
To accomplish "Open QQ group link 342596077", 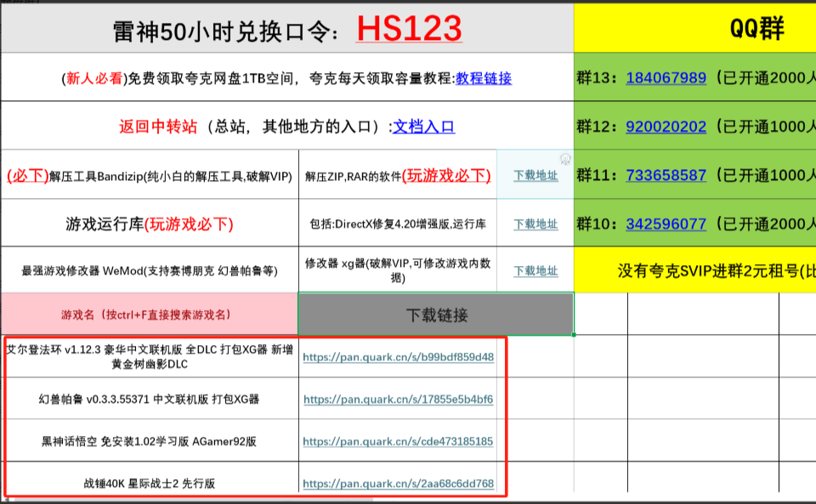I will (x=666, y=224).
